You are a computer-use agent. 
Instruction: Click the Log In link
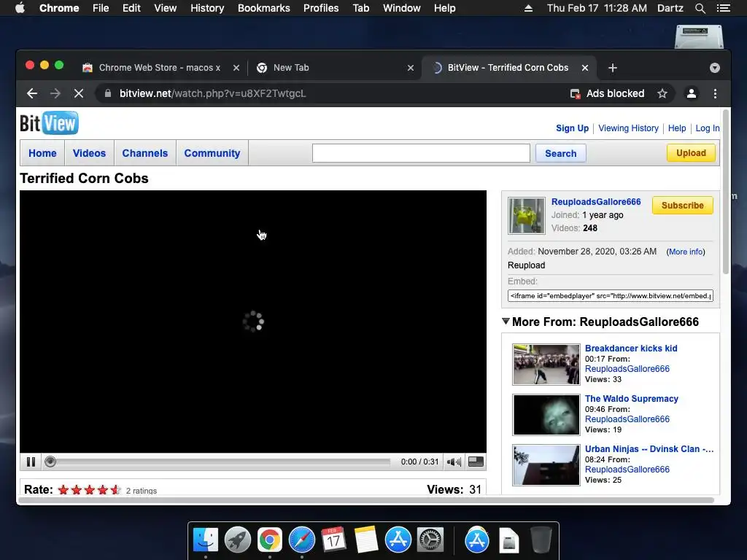point(708,128)
